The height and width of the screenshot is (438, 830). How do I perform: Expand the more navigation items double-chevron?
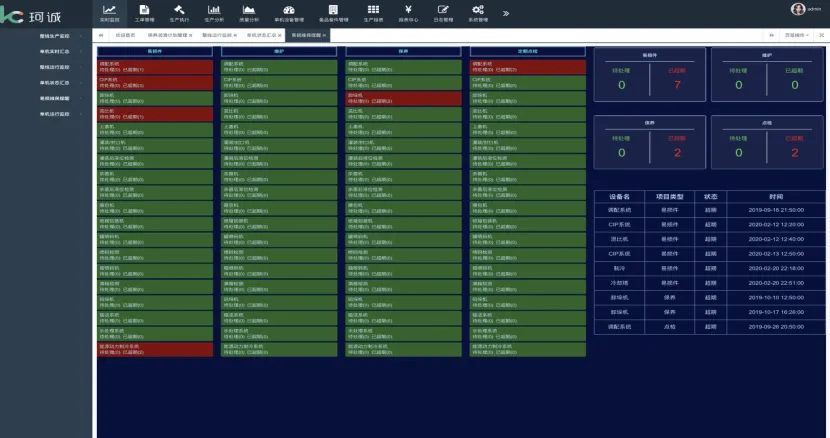tap(506, 13)
